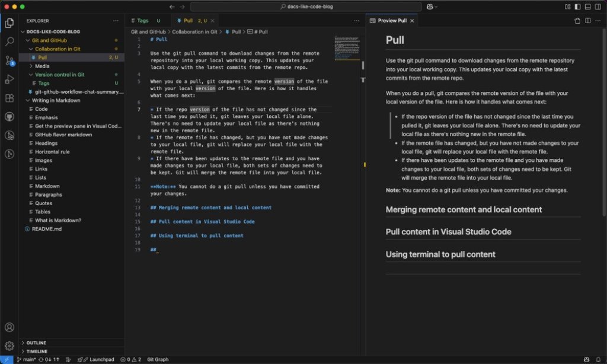The width and height of the screenshot is (607, 364).
Task: Show errors and warnings count panel
Action: tap(131, 360)
